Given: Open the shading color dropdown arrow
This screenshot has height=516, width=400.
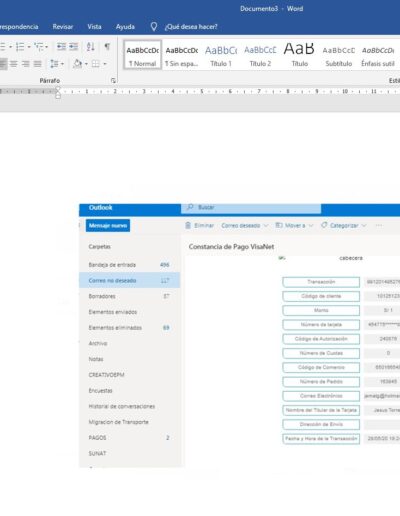Looking at the screenshot, I should click(x=86, y=64).
